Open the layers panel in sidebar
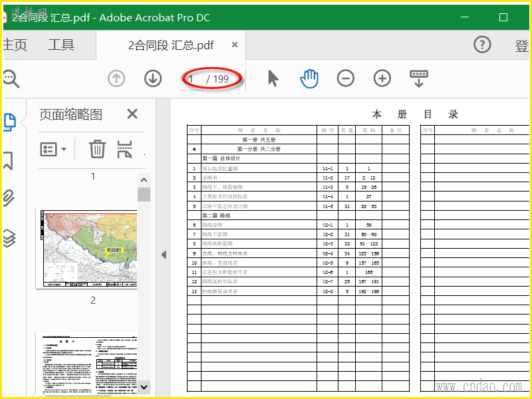Screen dimensions: 532x399 (x=9, y=238)
